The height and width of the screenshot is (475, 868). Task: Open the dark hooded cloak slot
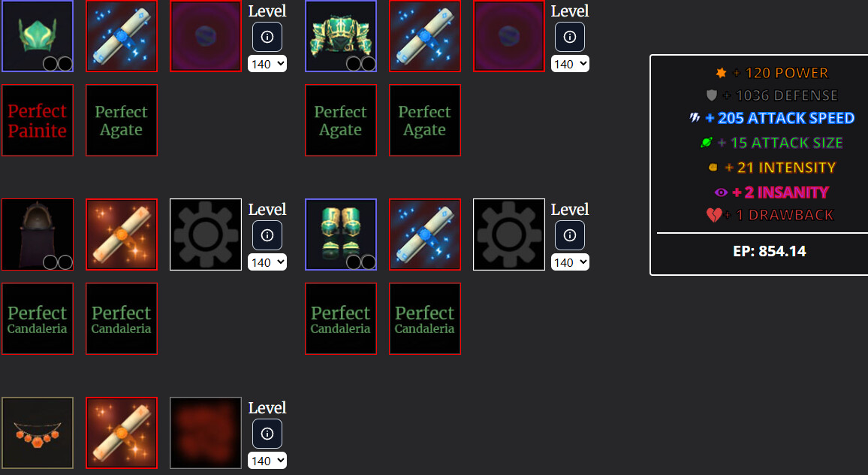tap(38, 234)
